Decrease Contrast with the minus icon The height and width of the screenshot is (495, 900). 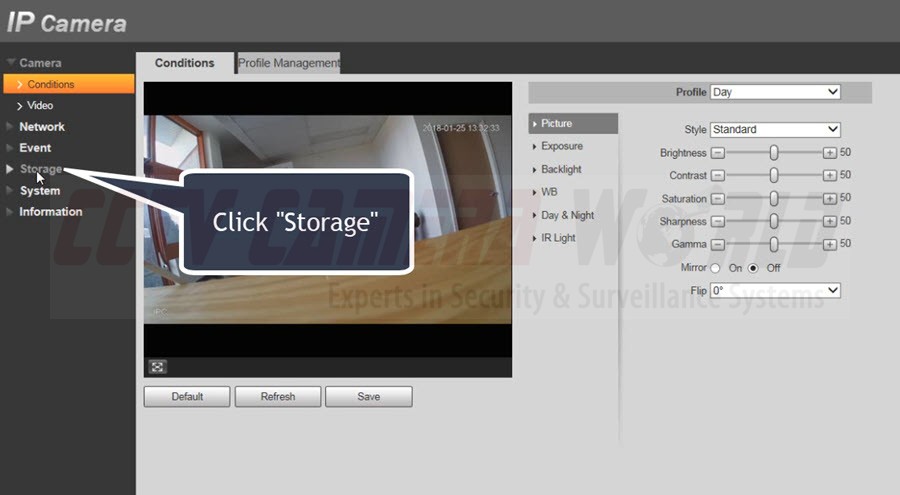717,176
